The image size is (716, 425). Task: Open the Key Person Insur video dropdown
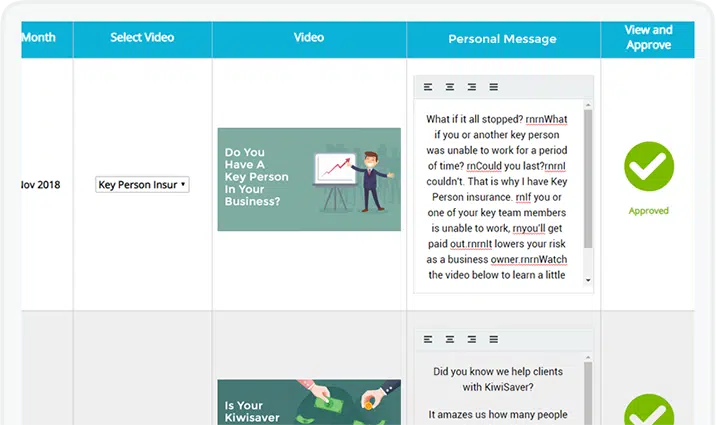[x=143, y=185]
